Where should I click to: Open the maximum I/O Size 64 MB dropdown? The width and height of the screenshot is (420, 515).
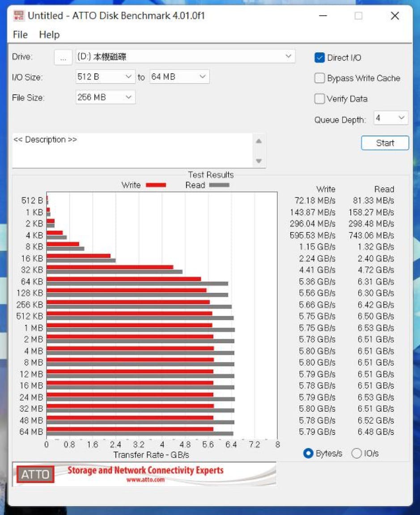(179, 77)
